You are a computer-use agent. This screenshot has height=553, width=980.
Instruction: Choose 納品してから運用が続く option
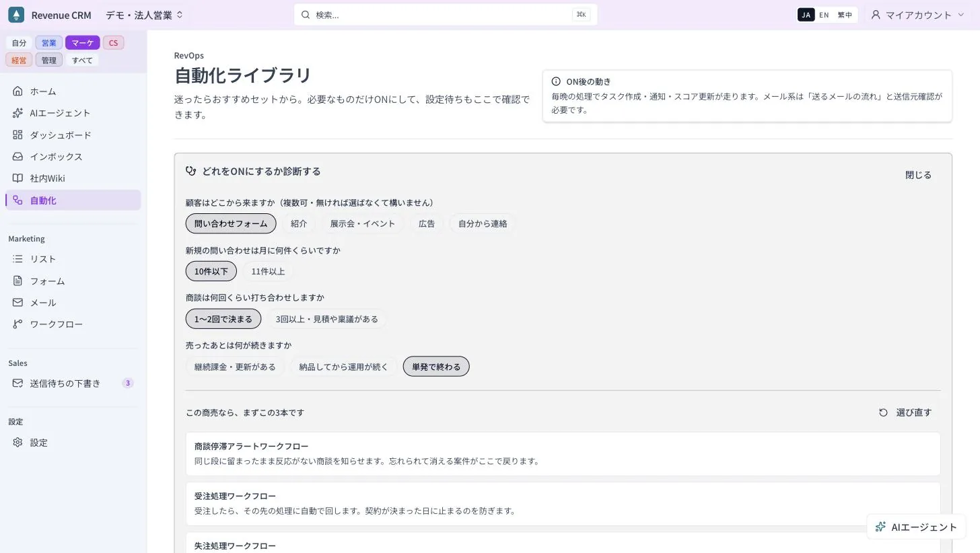coord(344,367)
